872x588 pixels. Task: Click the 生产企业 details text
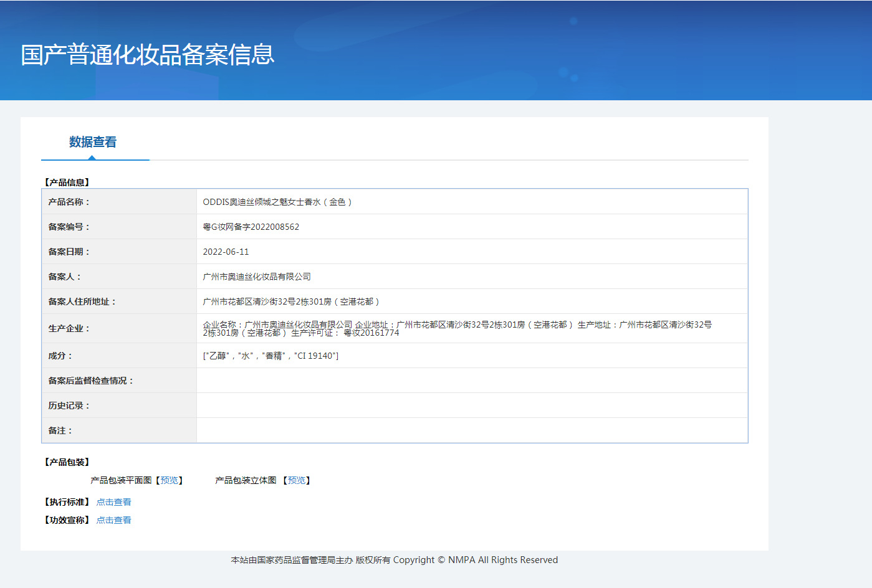coord(458,328)
